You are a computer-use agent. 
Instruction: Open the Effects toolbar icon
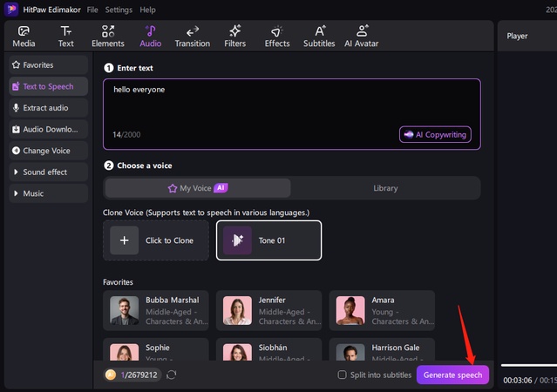(277, 36)
